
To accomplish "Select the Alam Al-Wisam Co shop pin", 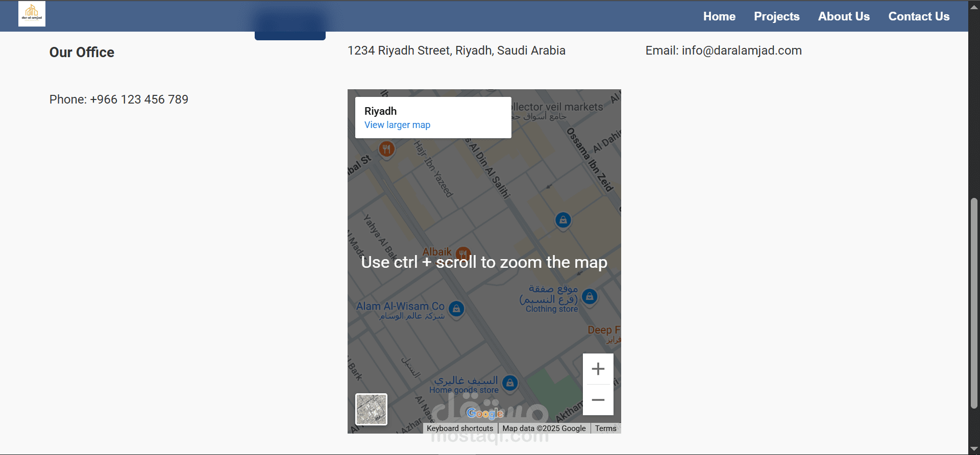I will (x=456, y=309).
